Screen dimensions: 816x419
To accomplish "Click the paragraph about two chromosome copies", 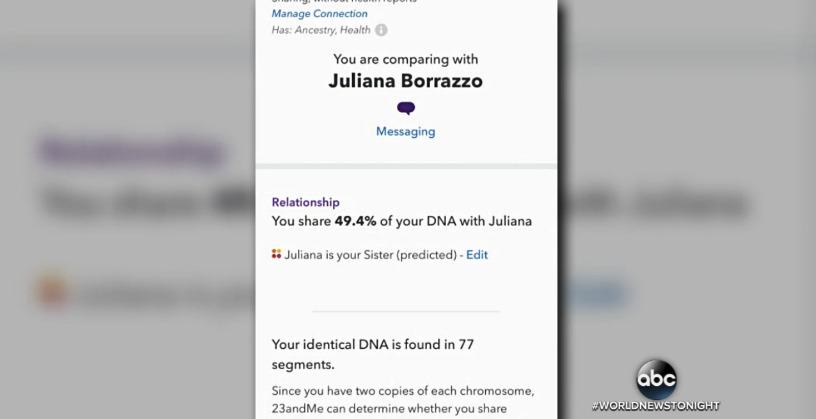I will tap(403, 400).
